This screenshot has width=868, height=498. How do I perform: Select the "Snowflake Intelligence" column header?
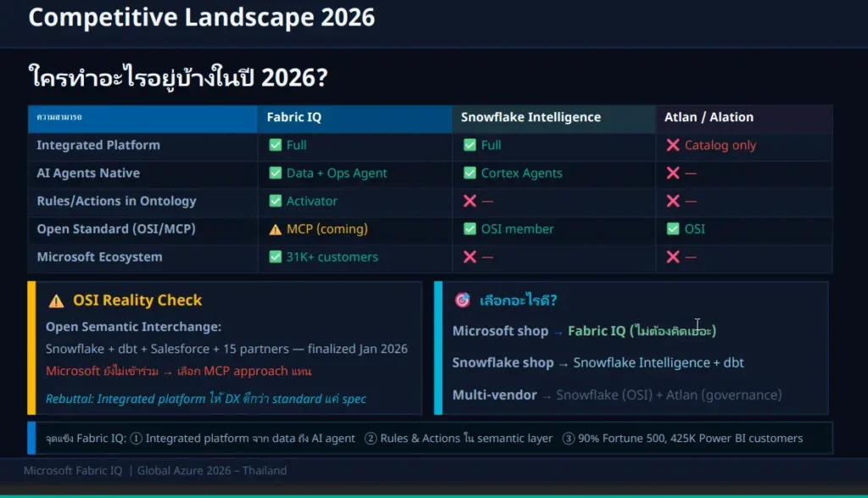(531, 118)
